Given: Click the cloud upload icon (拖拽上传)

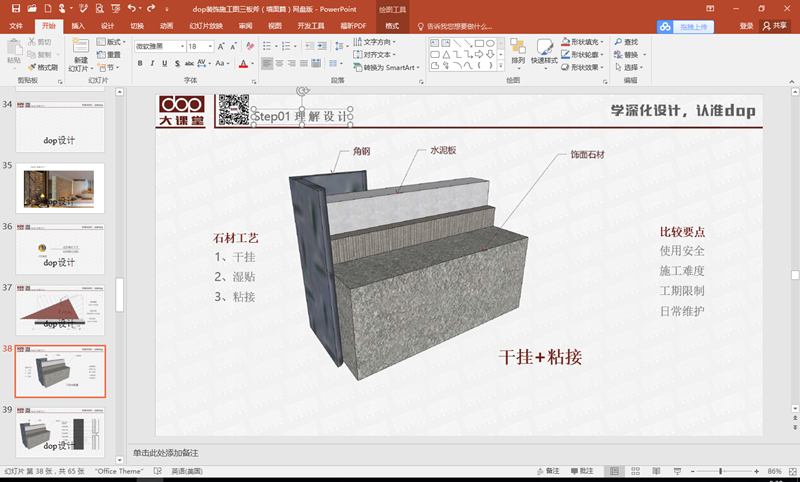Looking at the screenshot, I should [x=685, y=27].
